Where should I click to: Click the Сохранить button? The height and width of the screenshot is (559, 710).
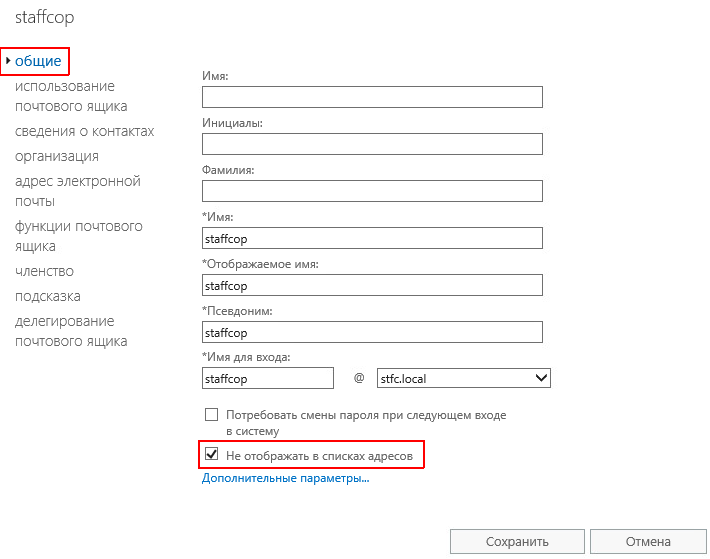pos(517,541)
